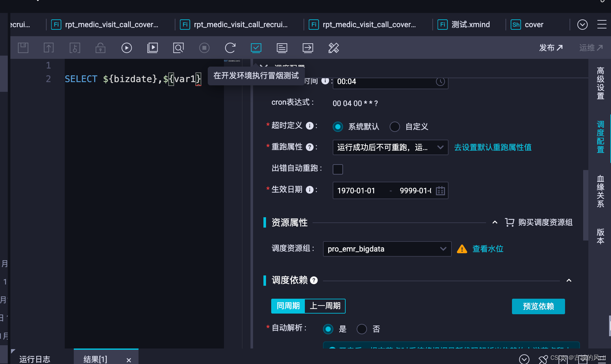This screenshot has width=611, height=364.
Task: Select 否 for 自动解析
Action: [362, 329]
